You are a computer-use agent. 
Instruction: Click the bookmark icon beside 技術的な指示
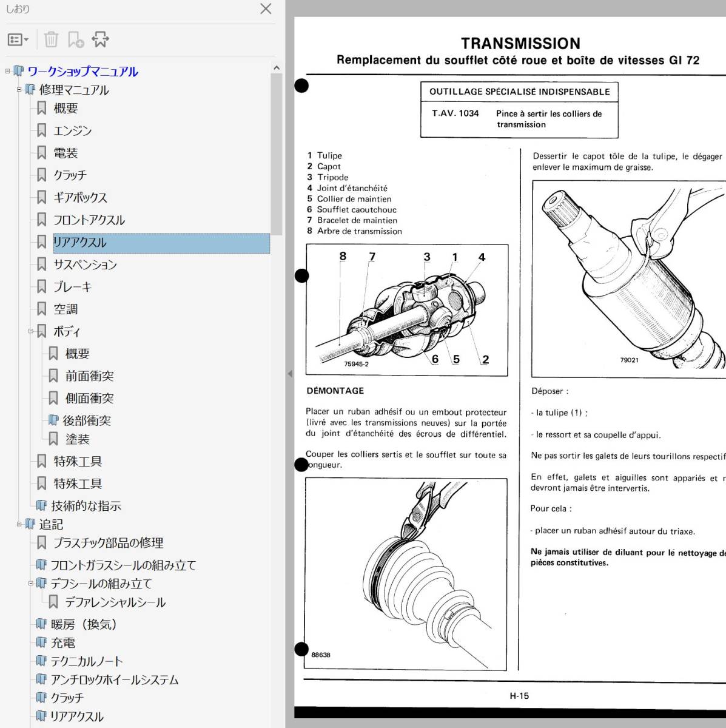coord(41,505)
